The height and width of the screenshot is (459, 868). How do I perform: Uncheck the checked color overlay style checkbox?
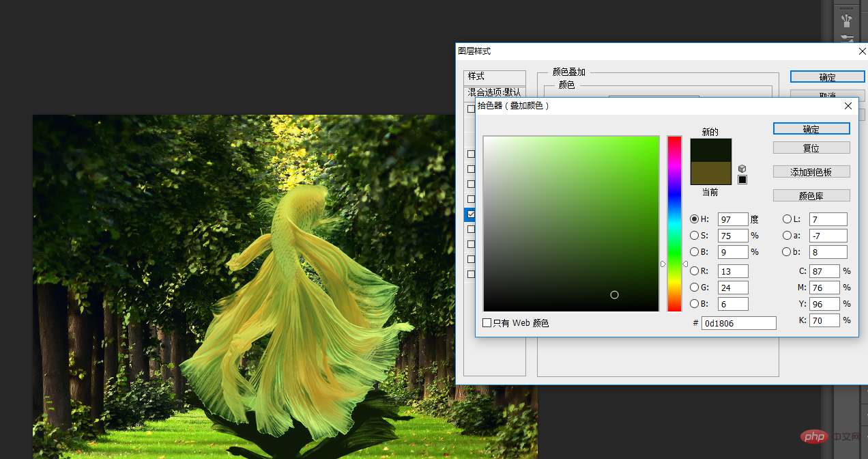[471, 214]
